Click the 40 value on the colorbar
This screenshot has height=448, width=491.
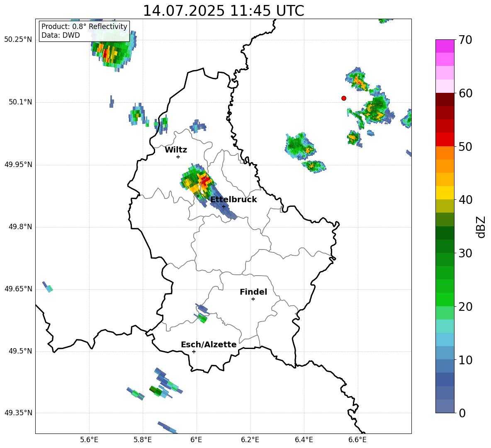465,200
